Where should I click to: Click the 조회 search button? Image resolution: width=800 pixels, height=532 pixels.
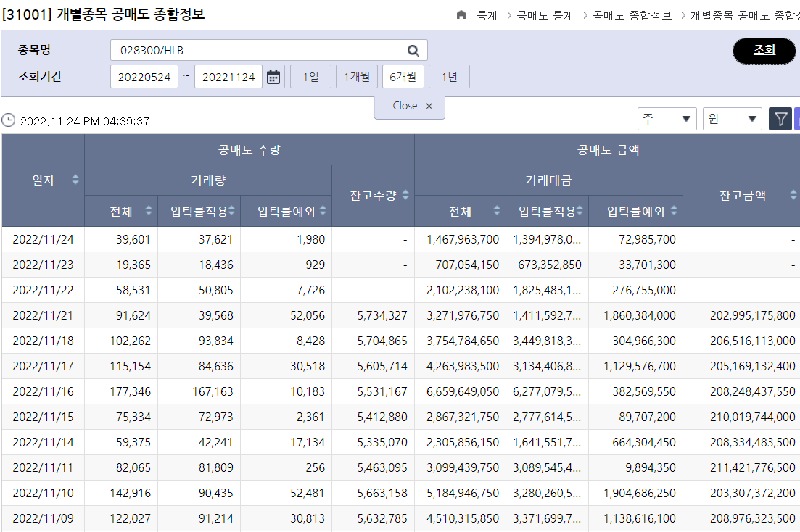pyautogui.click(x=764, y=51)
